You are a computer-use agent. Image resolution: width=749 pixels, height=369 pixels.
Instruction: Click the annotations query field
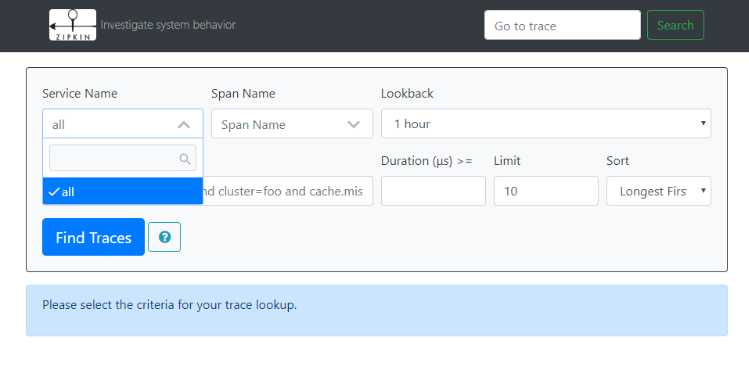coord(288,191)
